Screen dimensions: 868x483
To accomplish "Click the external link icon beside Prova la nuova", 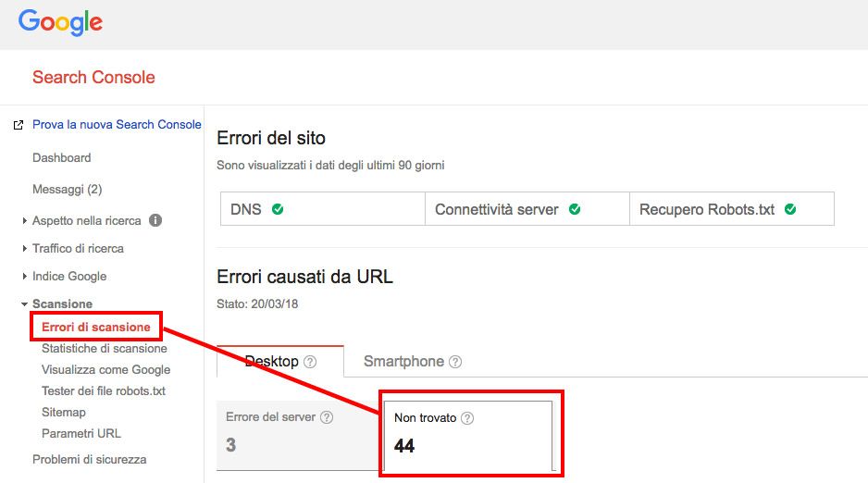I will coord(19,125).
